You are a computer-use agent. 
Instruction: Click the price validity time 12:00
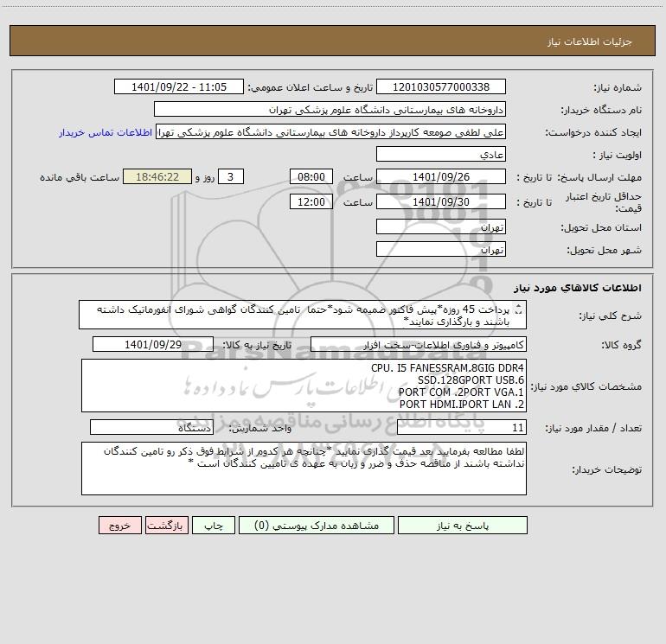[311, 201]
